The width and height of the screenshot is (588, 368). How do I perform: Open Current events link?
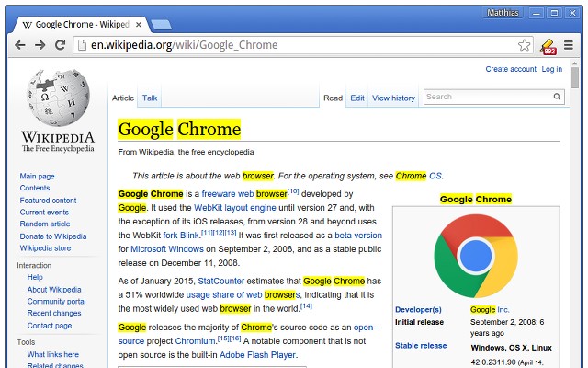44,213
